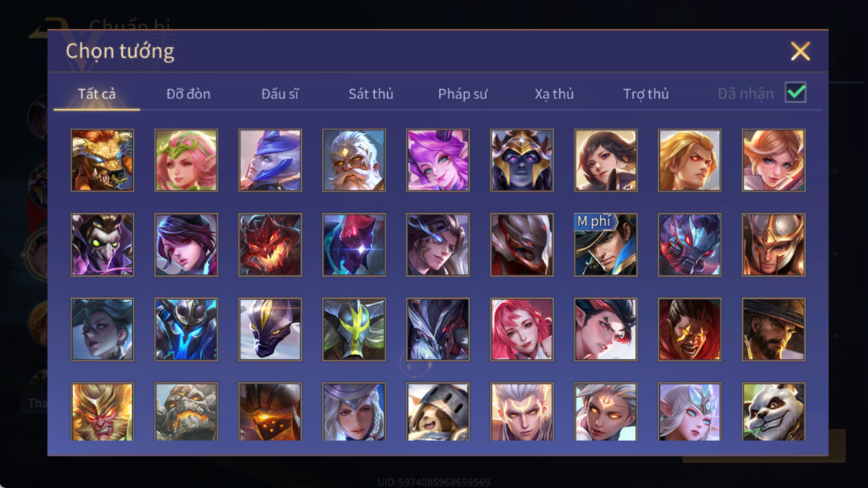This screenshot has height=488, width=868.
Task: Select the orange horned beast hero portrait
Action: 102,161
